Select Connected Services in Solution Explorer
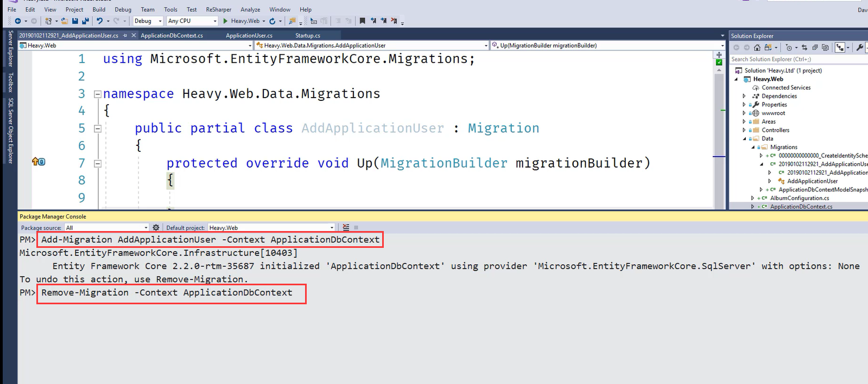 click(x=786, y=87)
